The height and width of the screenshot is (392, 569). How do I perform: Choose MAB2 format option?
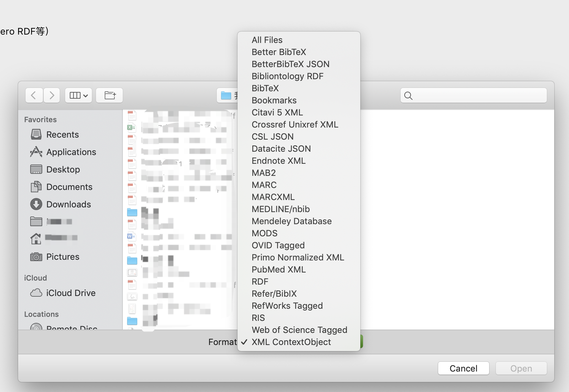pyautogui.click(x=299, y=173)
